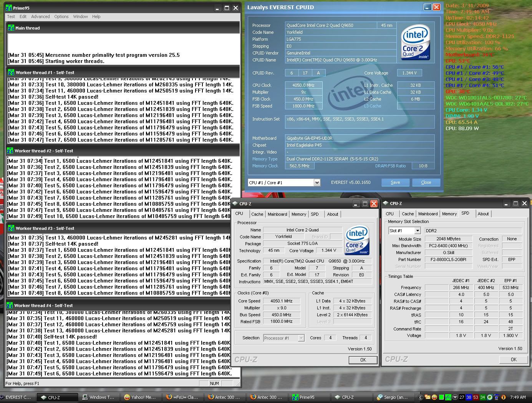The height and width of the screenshot is (403, 532).
Task: Open Prime95 Options menu
Action: [61, 17]
